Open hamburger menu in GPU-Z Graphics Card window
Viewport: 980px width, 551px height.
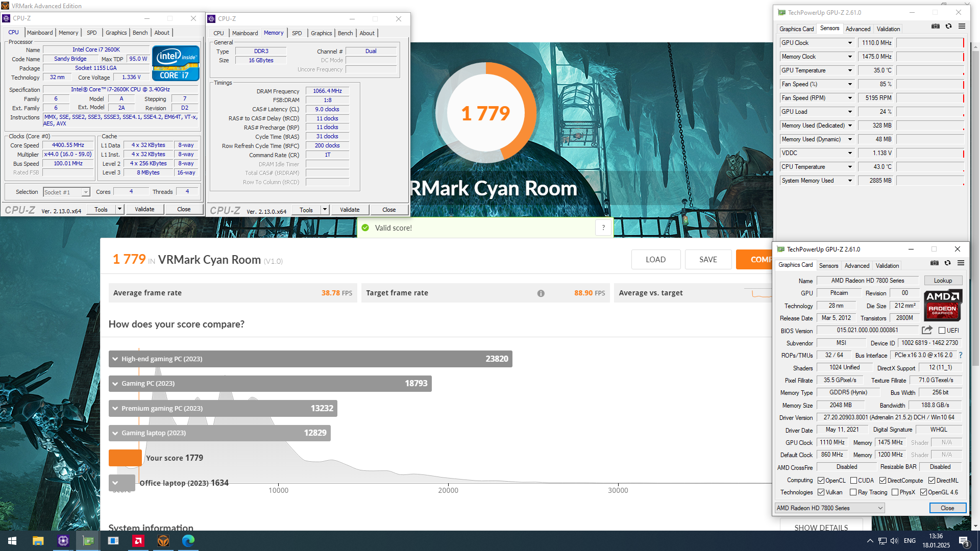(x=961, y=263)
